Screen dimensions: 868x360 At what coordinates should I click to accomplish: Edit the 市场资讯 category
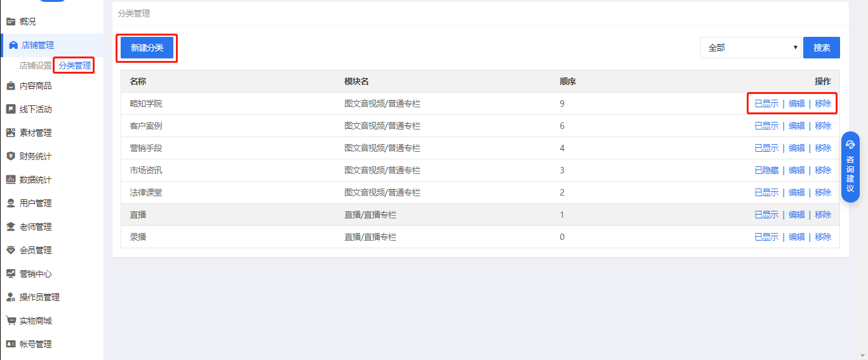click(x=796, y=170)
